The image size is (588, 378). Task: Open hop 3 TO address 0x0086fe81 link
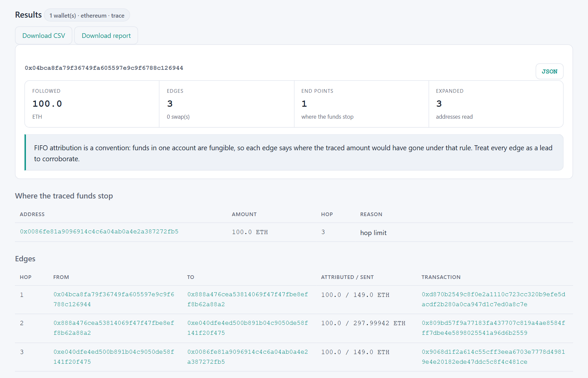[247, 357]
